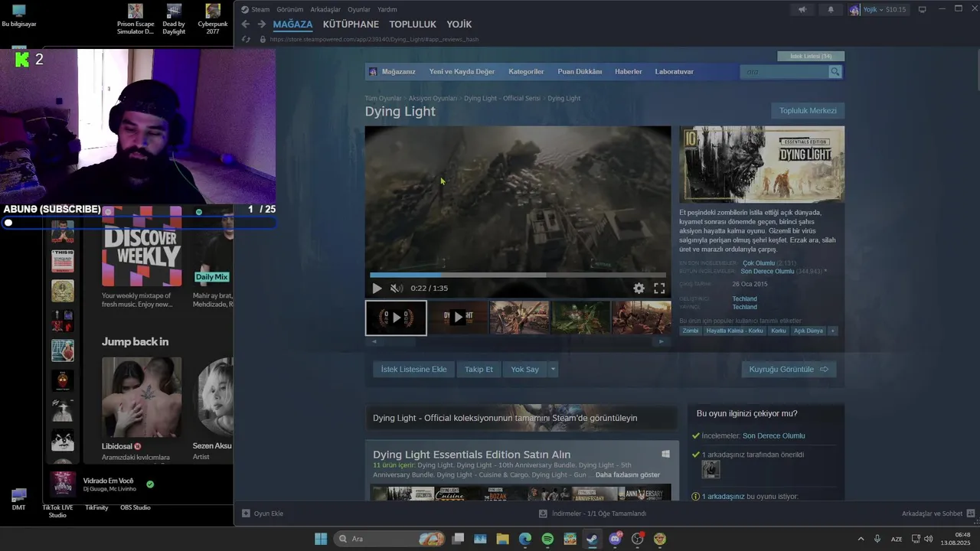Open the İstek Listesi (34) button
This screenshot has width=980, height=551.
811,56
